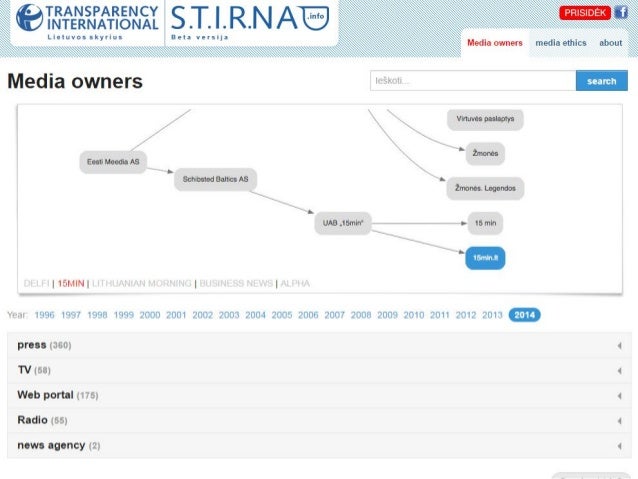Choose year 2008
638x479 pixels.
(x=361, y=315)
